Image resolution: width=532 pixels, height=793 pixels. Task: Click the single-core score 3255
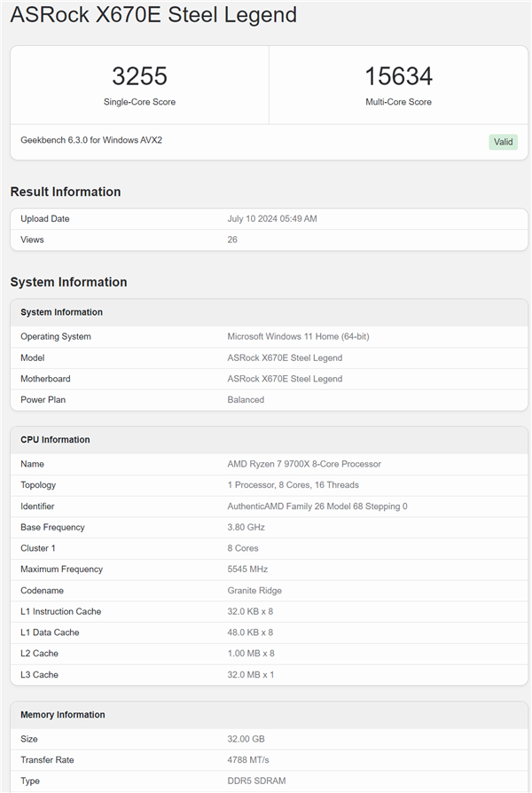pos(139,76)
